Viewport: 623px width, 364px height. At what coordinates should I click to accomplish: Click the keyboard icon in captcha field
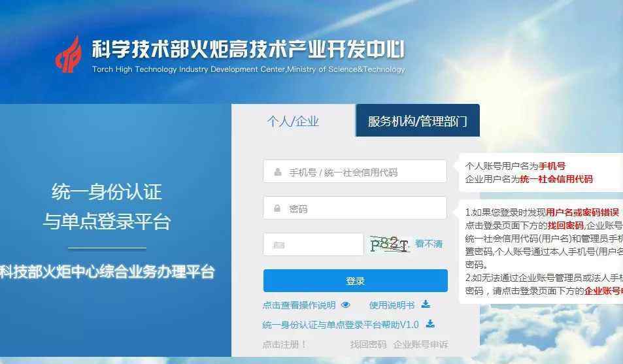[x=279, y=245]
